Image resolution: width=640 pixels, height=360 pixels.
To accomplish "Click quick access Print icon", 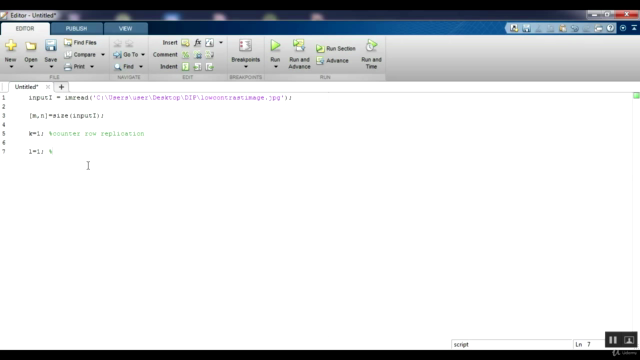I will [x=598, y=28].
